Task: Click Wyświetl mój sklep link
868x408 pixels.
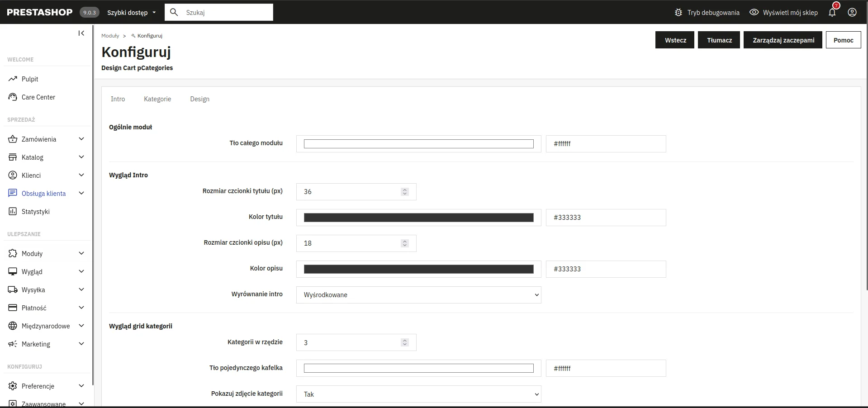Action: tap(790, 13)
